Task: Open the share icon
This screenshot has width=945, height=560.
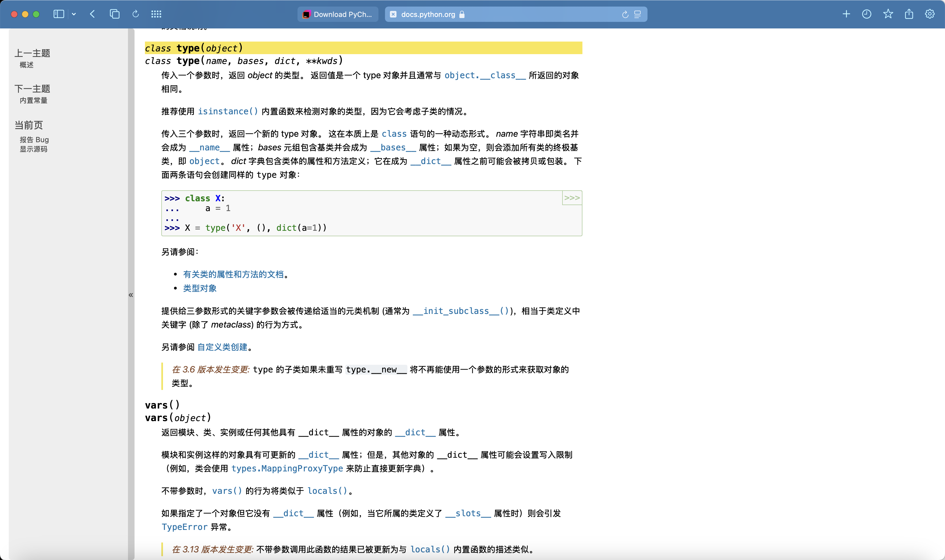Action: coord(909,14)
